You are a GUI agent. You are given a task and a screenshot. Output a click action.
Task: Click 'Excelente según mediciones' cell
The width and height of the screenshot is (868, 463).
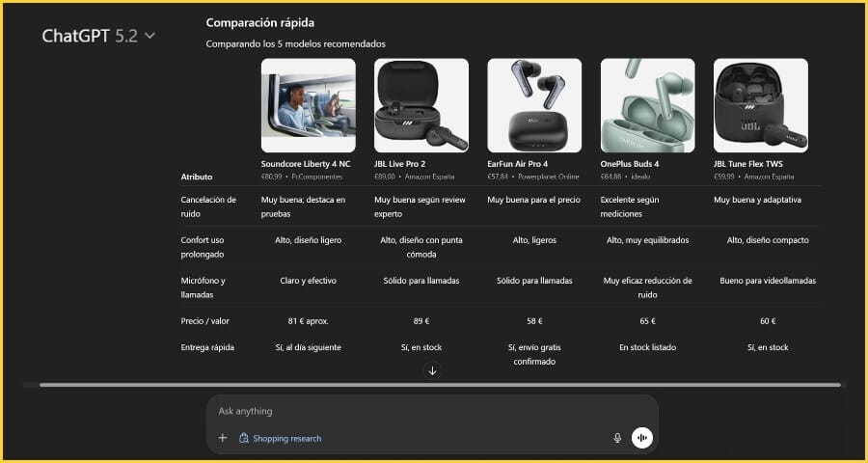(630, 206)
